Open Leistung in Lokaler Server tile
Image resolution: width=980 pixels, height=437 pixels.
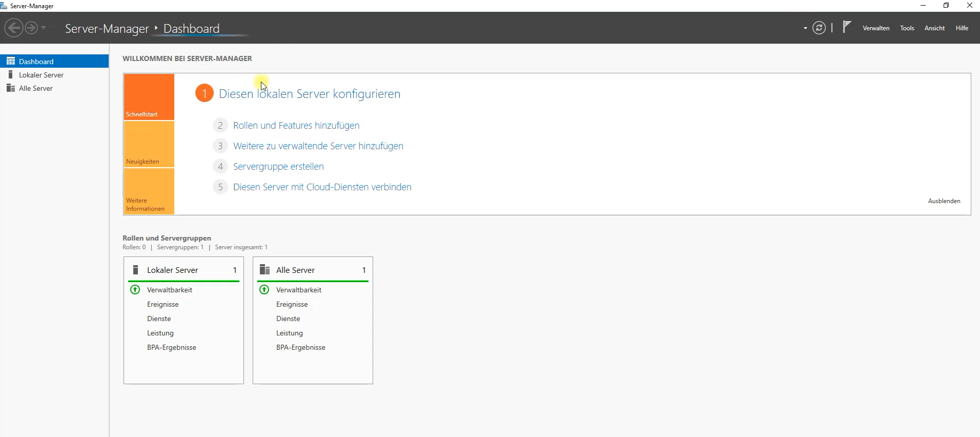pyautogui.click(x=160, y=333)
